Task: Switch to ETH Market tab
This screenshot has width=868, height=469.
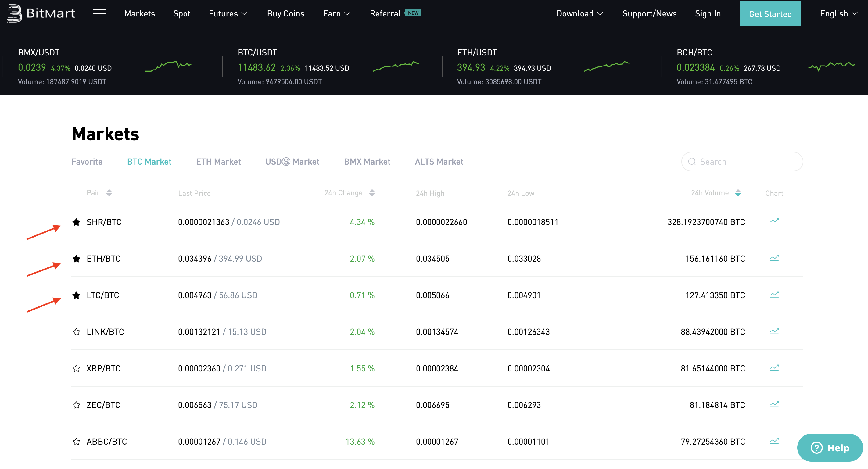Action: click(x=218, y=162)
